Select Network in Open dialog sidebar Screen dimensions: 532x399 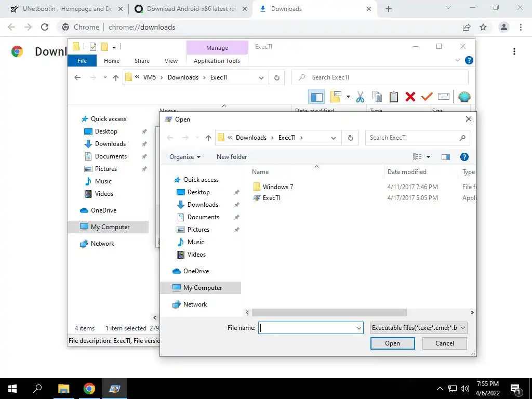[195, 304]
